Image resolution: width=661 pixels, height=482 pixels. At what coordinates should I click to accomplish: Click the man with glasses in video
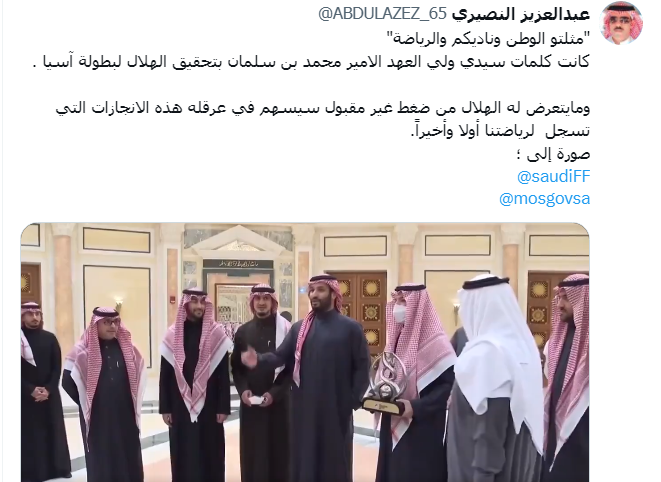(105, 392)
